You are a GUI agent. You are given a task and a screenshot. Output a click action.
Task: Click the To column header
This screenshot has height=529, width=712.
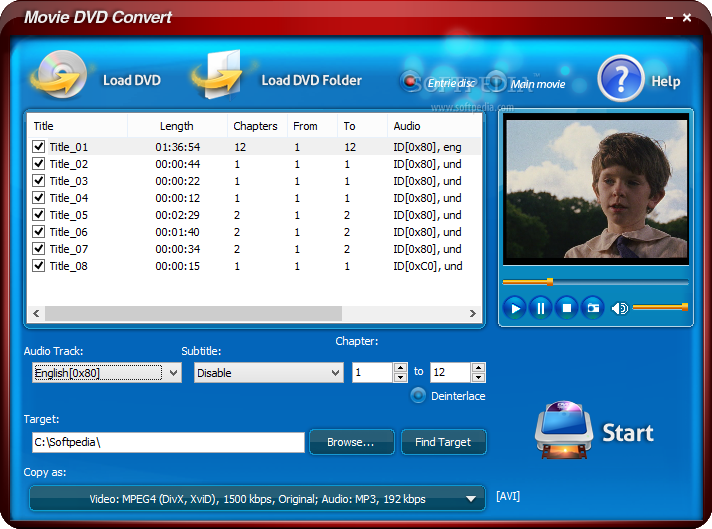362,126
